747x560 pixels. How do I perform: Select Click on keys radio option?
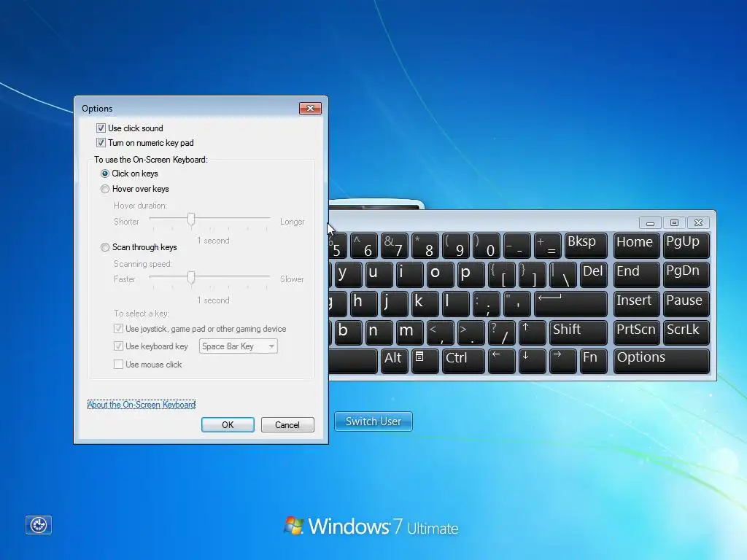tap(105, 174)
